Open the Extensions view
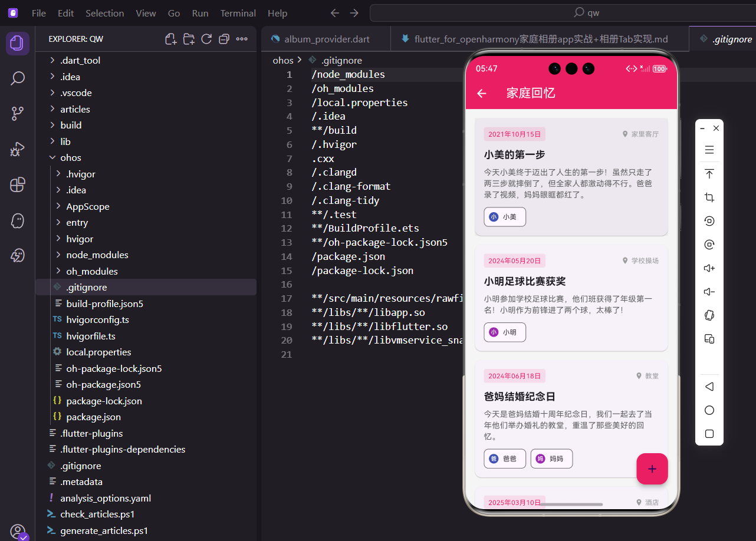The image size is (756, 541). (17, 184)
